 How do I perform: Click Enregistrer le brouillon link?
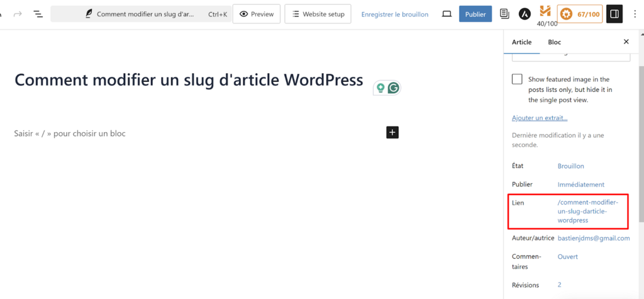[395, 14]
